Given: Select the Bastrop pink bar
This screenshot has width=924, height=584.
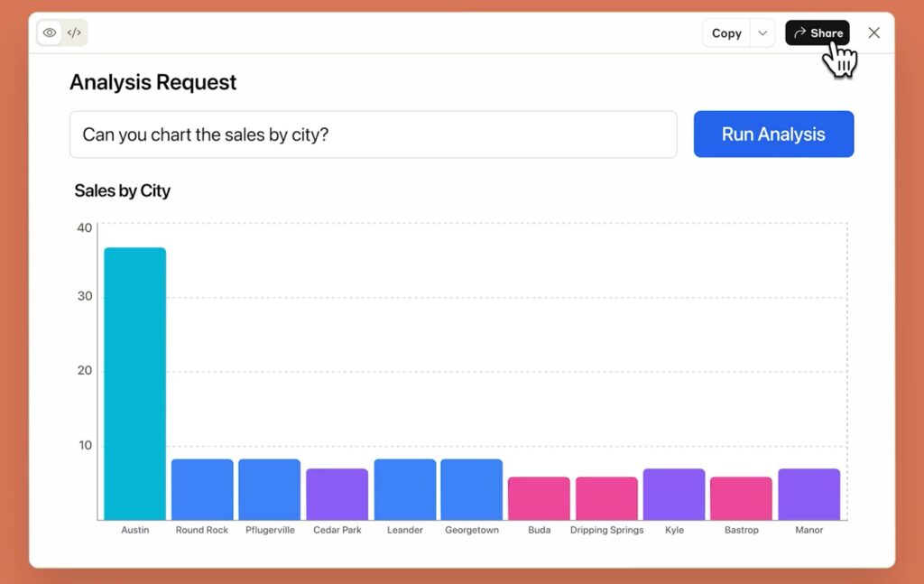Looking at the screenshot, I should (742, 498).
